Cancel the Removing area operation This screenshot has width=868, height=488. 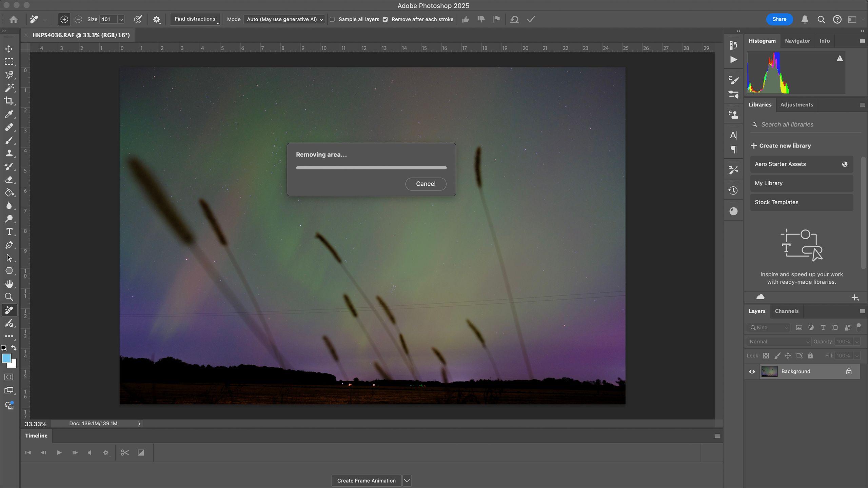(x=426, y=184)
